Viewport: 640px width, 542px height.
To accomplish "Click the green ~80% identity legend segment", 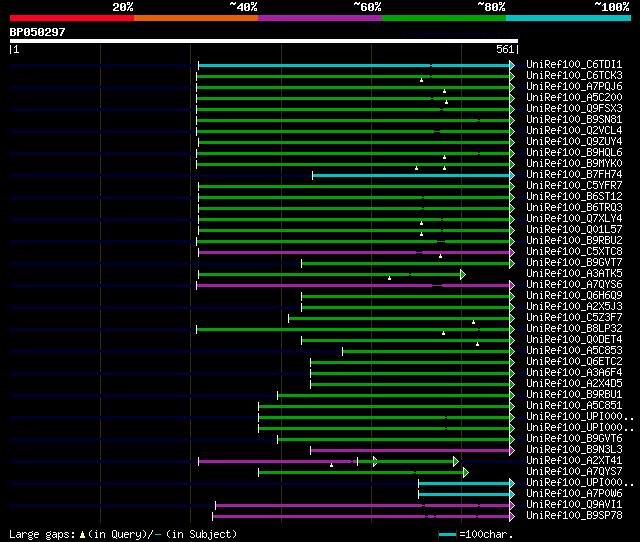I will point(444,18).
